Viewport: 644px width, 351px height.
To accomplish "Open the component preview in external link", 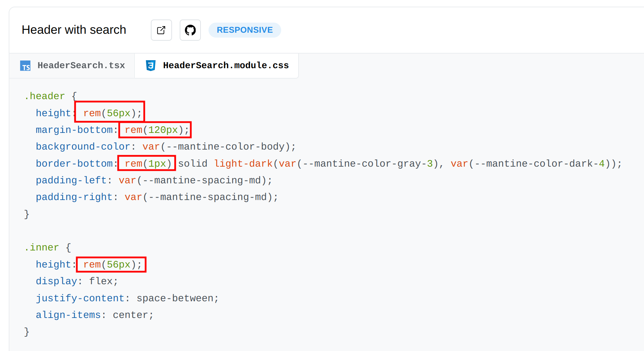I will click(x=161, y=30).
